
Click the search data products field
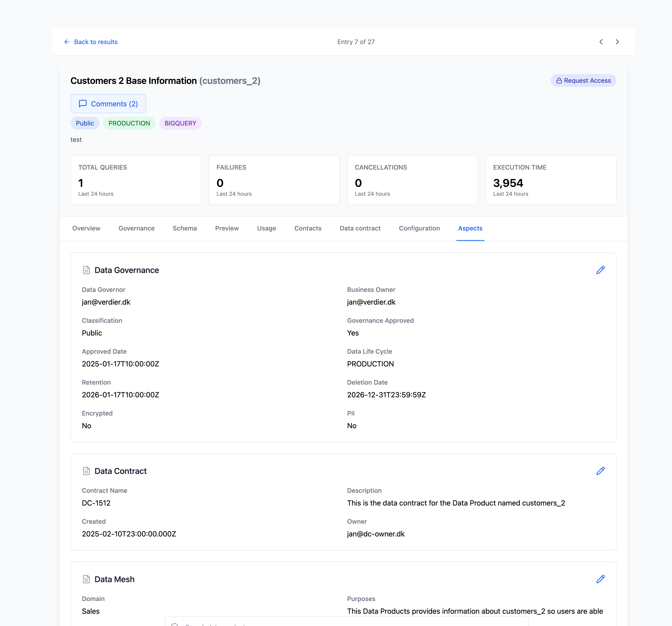point(346,623)
